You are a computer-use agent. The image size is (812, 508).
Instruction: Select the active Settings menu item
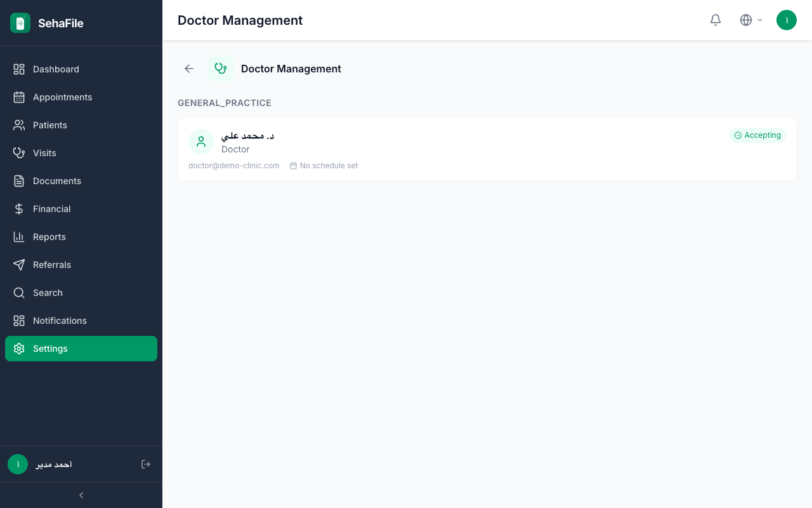(x=81, y=349)
